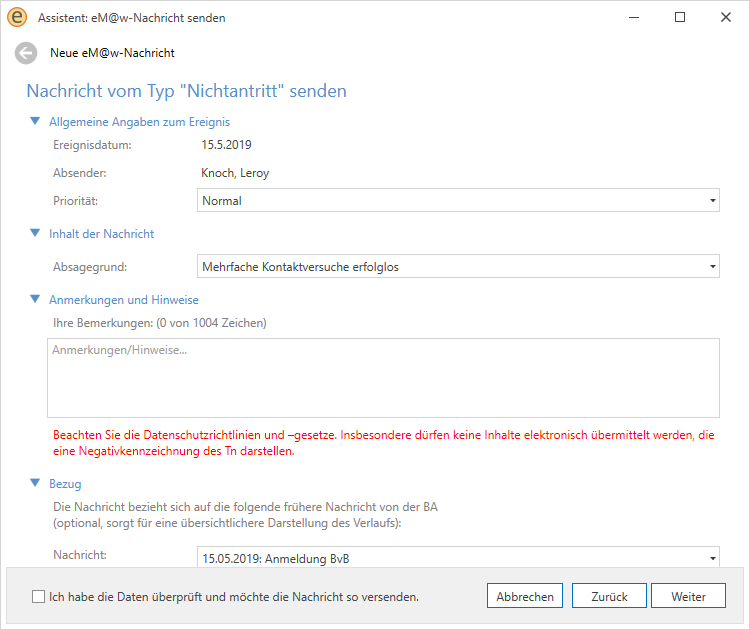Click the orange eM@w app logo in title bar
The image size is (750, 630).
17,17
